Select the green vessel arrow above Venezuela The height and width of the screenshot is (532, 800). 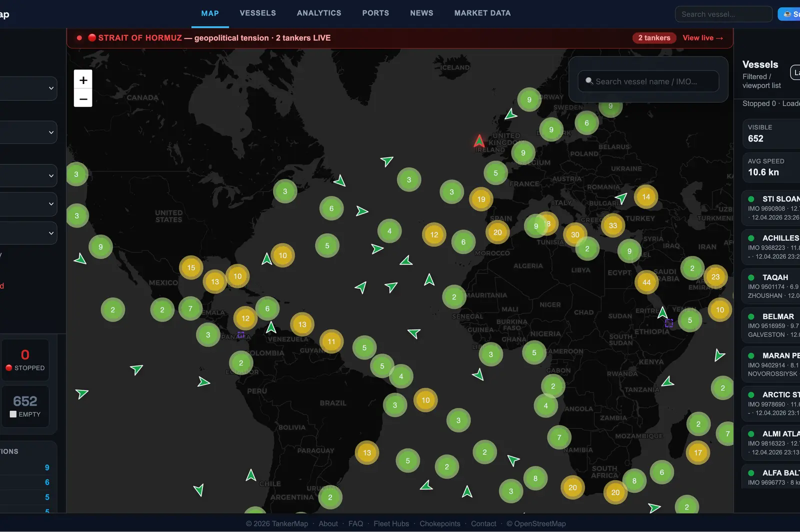(x=271, y=328)
